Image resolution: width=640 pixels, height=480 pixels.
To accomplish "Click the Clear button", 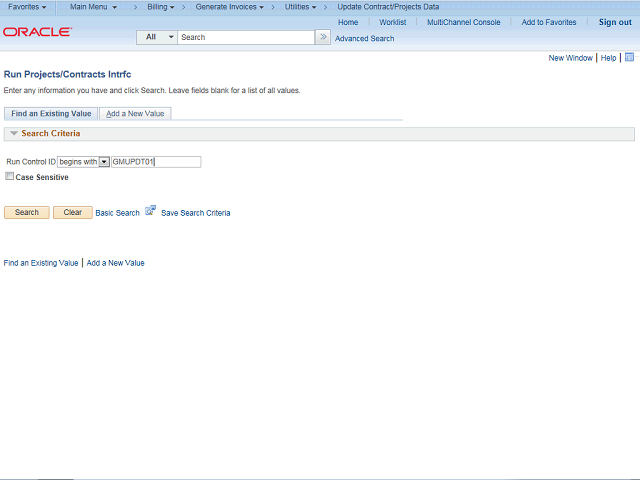I will pyautogui.click(x=73, y=212).
